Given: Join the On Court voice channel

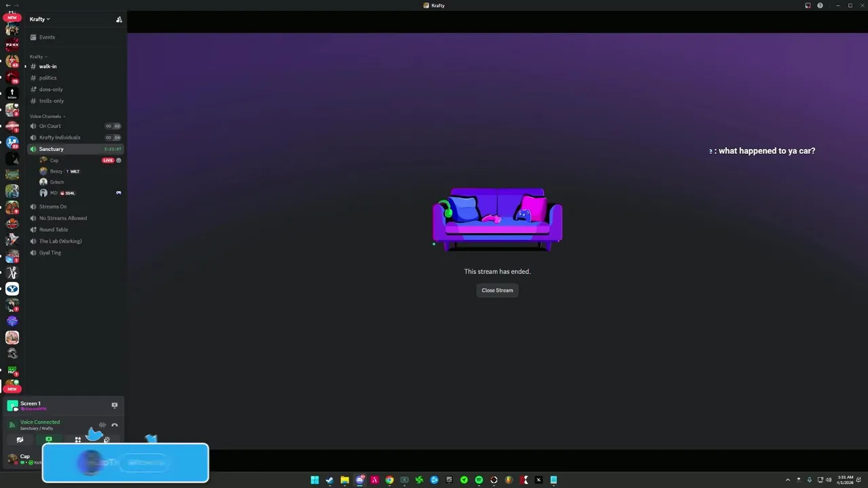Looking at the screenshot, I should tap(75, 126).
